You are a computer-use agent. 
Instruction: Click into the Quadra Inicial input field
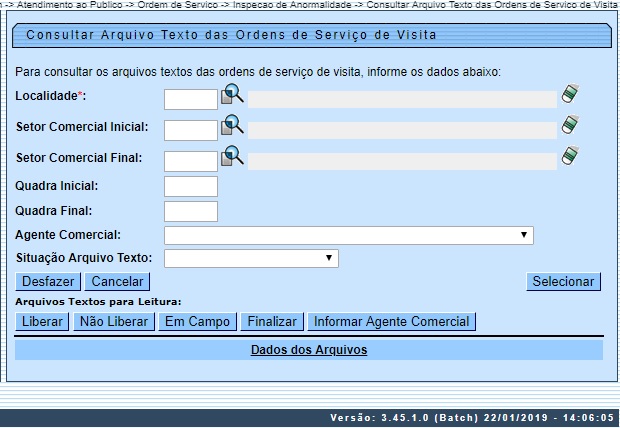190,186
